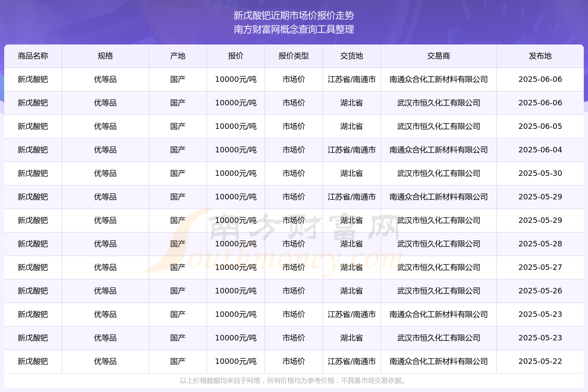Click 江苏省/南通市 in the 2025-06-04 row
This screenshot has height=392, width=588.
352,150
